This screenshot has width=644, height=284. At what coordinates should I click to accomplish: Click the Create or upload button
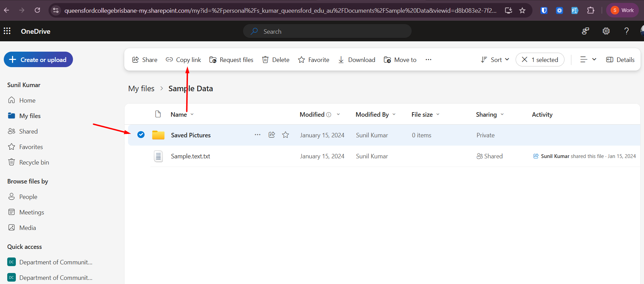click(38, 60)
